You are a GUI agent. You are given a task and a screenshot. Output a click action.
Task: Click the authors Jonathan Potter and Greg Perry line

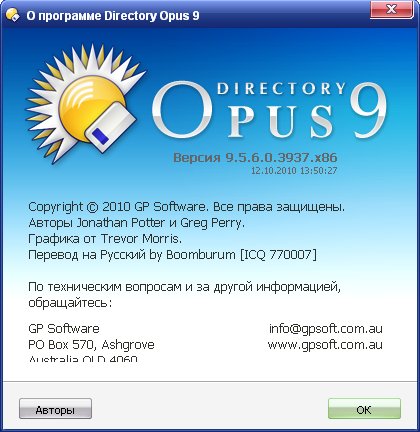(x=137, y=223)
